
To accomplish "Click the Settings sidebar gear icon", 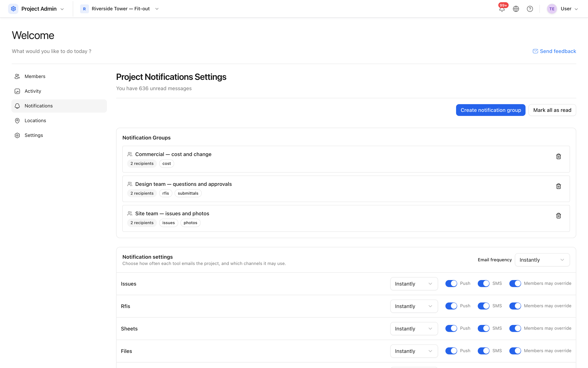I will (17, 135).
